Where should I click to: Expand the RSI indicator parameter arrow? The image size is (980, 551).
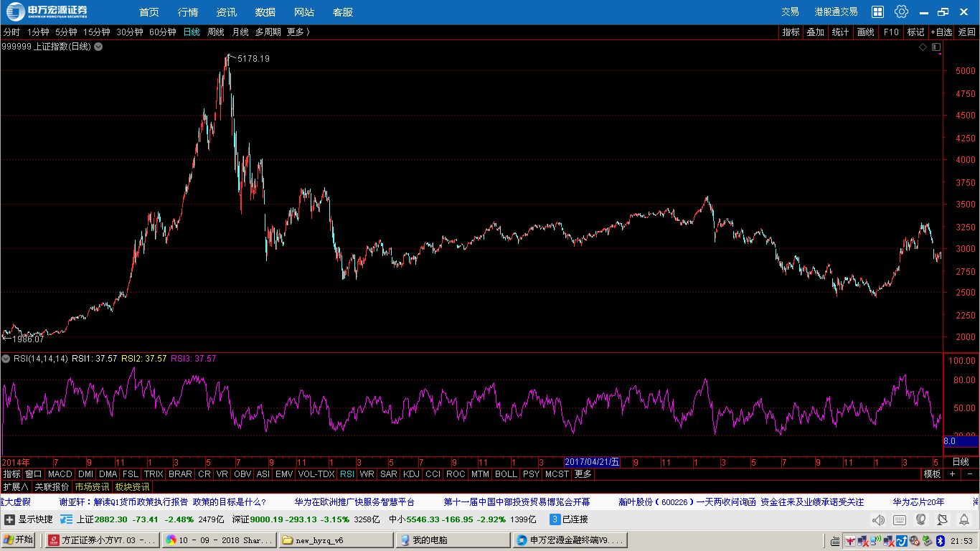(x=6, y=358)
